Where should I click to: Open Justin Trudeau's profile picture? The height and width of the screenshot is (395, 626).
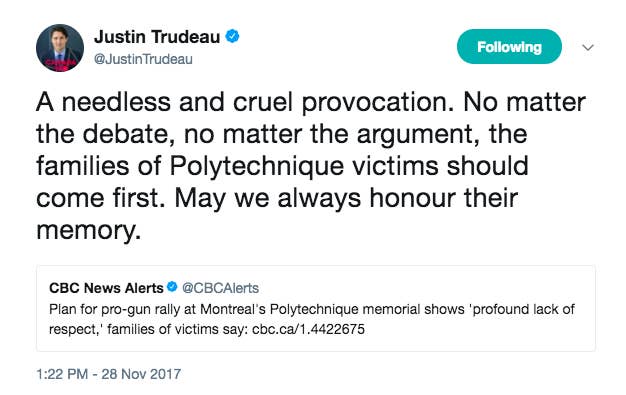[60, 48]
